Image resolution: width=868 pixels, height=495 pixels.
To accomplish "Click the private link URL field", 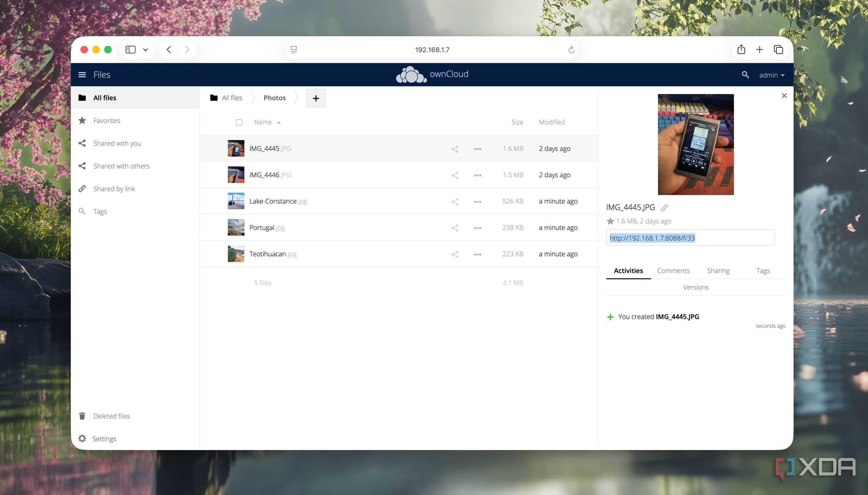I will (690, 238).
